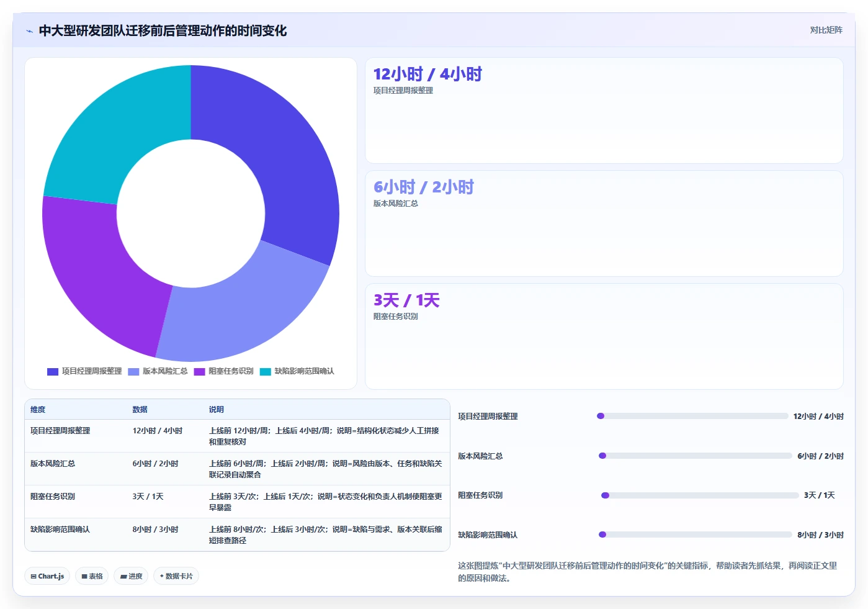The height and width of the screenshot is (609, 868).
Task: Click progress-row label 版本风险汇总
Action: pyautogui.click(x=480, y=456)
